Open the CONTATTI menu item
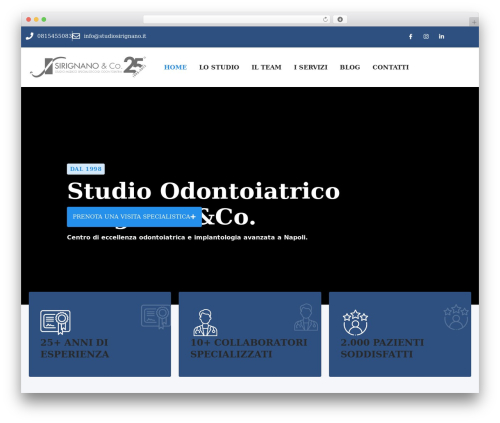This screenshot has width=500, height=423. point(391,67)
